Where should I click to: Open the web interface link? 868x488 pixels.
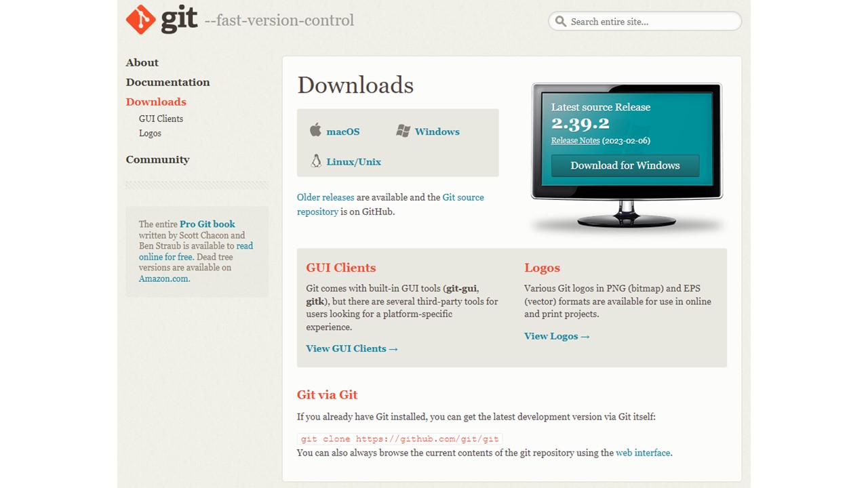tap(643, 453)
